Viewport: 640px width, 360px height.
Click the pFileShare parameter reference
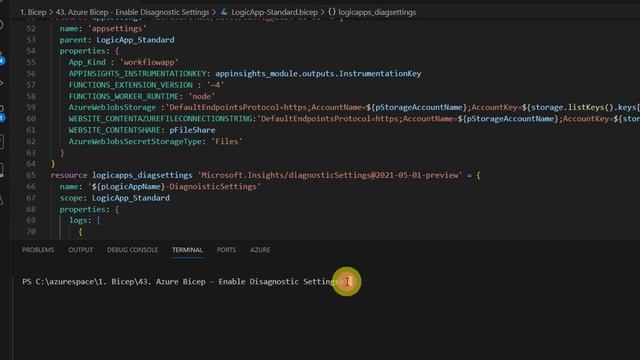pyautogui.click(x=192, y=130)
